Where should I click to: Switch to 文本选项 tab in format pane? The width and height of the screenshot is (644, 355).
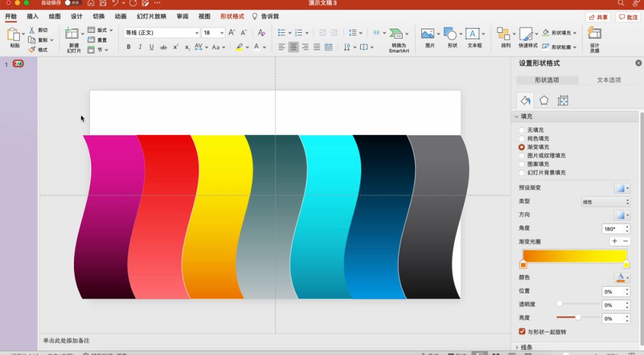tap(609, 80)
